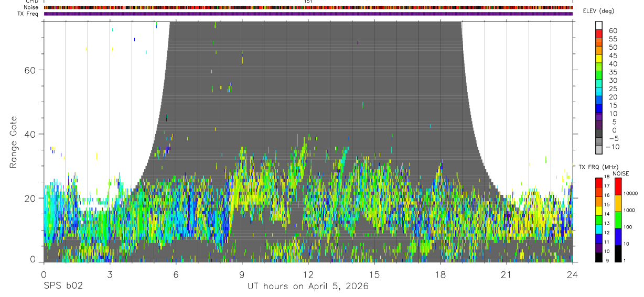Click the 'ELEV (deg)' colorbar title
Viewport: 644px width, 297px height.
tap(598, 11)
